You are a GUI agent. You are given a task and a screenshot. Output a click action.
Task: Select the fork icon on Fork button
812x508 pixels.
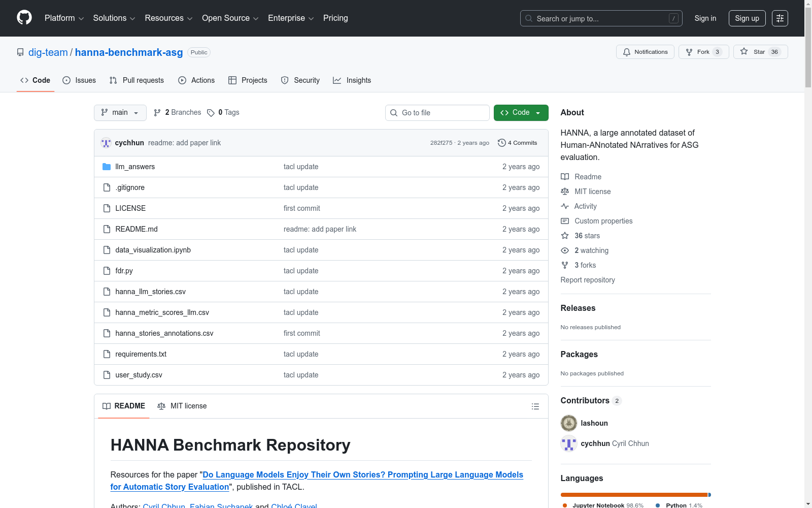pyautogui.click(x=689, y=52)
